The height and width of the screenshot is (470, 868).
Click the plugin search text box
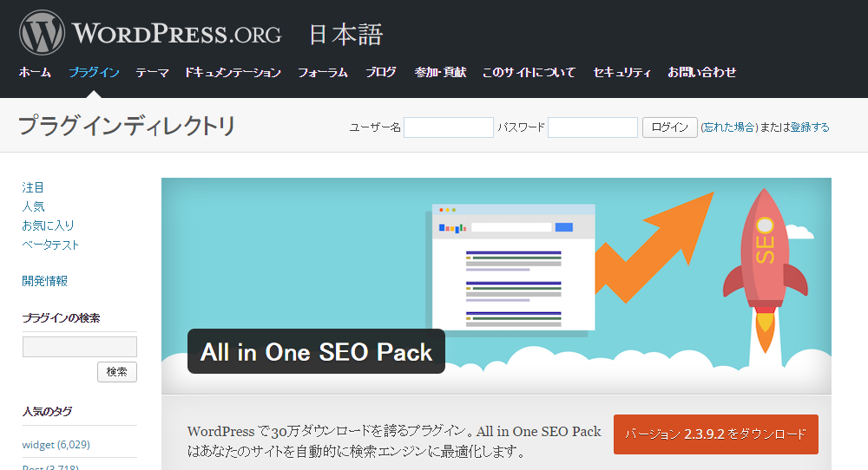coord(80,347)
